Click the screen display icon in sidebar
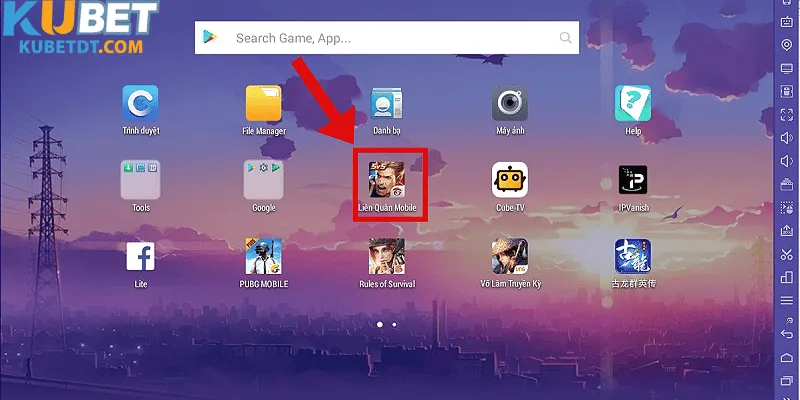This screenshot has height=400, width=800. (x=786, y=68)
